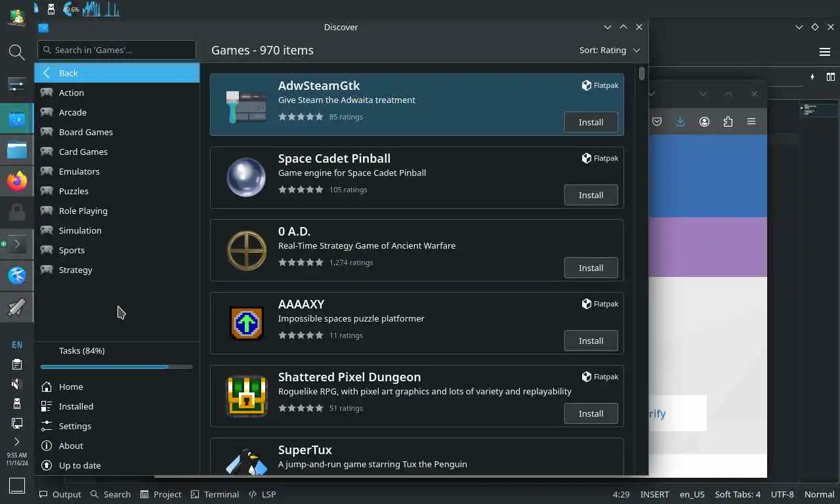Open the Strategy category
The height and width of the screenshot is (504, 840).
pyautogui.click(x=117, y=270)
